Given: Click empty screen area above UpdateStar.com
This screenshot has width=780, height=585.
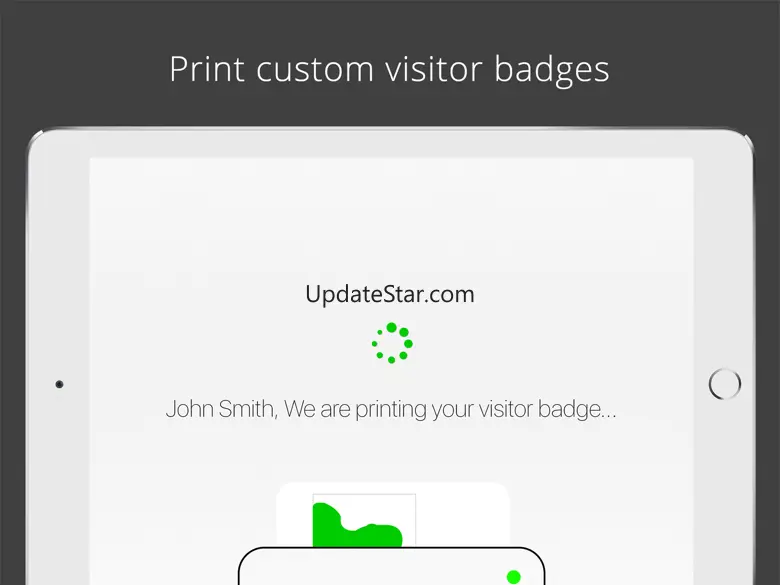Looking at the screenshot, I should (x=391, y=219).
